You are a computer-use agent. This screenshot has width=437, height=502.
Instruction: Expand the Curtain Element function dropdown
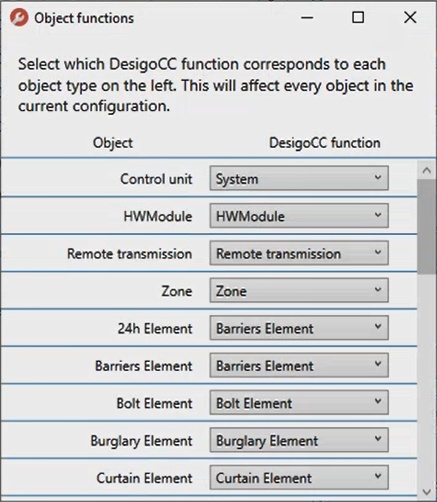[299, 477]
